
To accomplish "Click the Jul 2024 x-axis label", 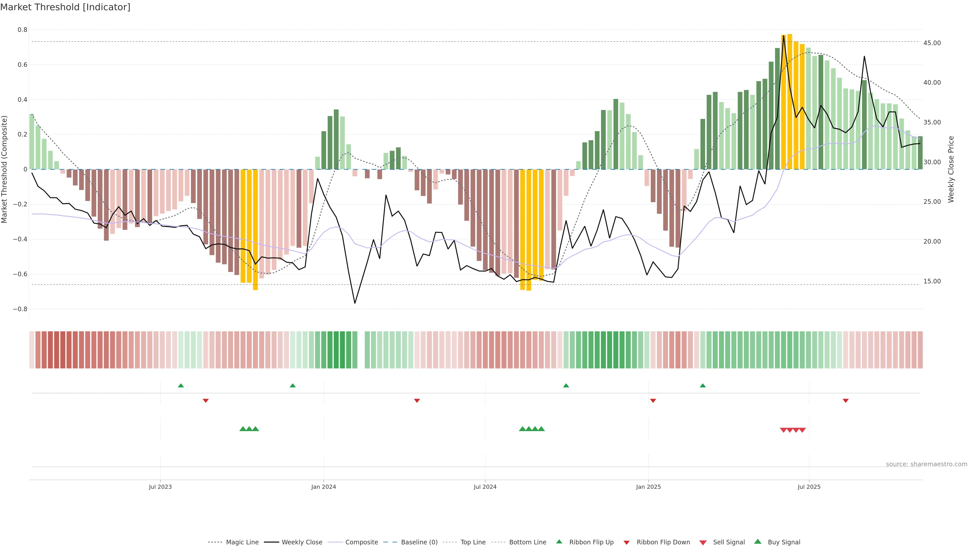I will coord(485,487).
